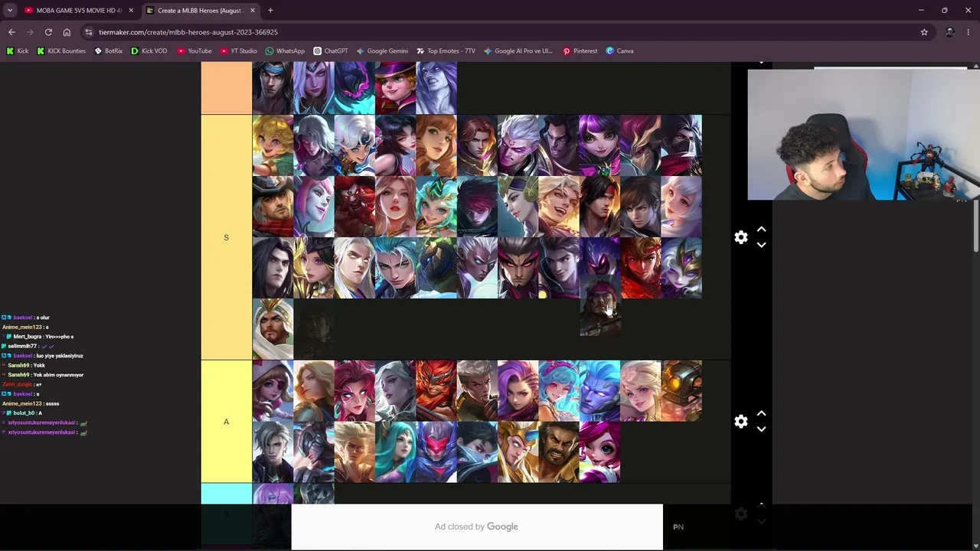Click chat message "baeksel : s olur"
The width and height of the screenshot is (980, 551).
(x=27, y=318)
